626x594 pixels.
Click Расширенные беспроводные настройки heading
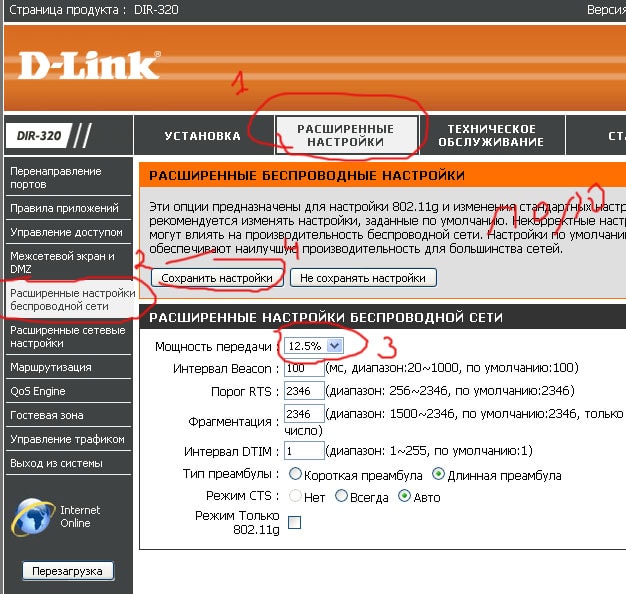(x=307, y=176)
